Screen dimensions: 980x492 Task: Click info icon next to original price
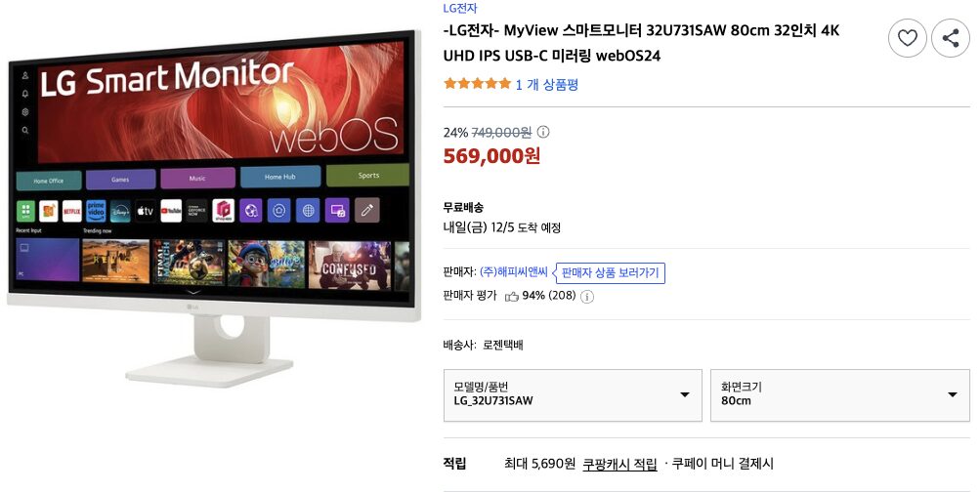544,132
